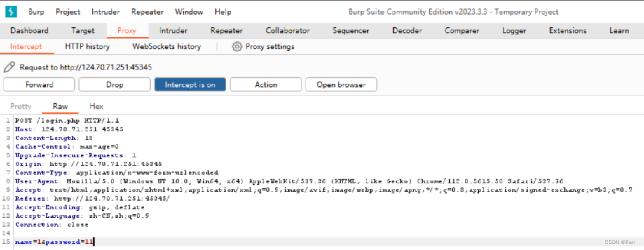Open the Learn tab
This screenshot has width=644, height=250.
pyautogui.click(x=619, y=31)
